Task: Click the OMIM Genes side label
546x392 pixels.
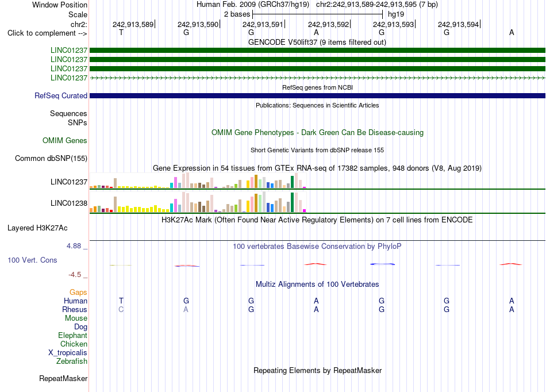Action: pos(65,140)
